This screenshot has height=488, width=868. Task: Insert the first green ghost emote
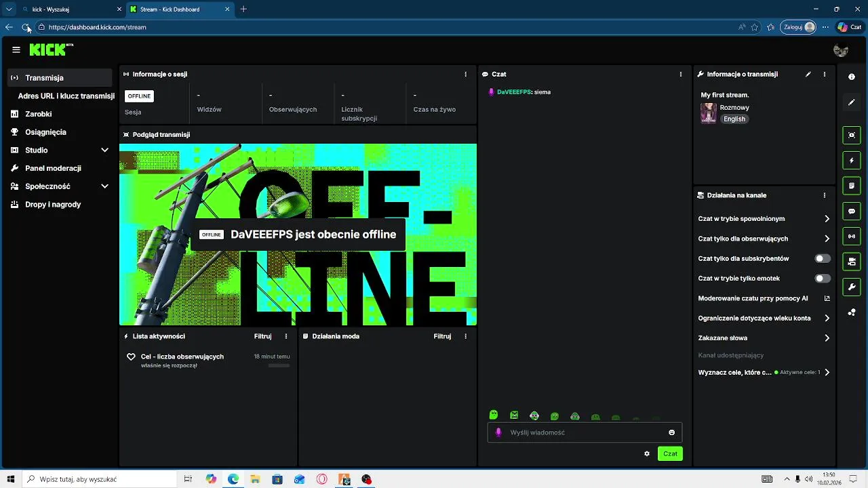pos(494,415)
